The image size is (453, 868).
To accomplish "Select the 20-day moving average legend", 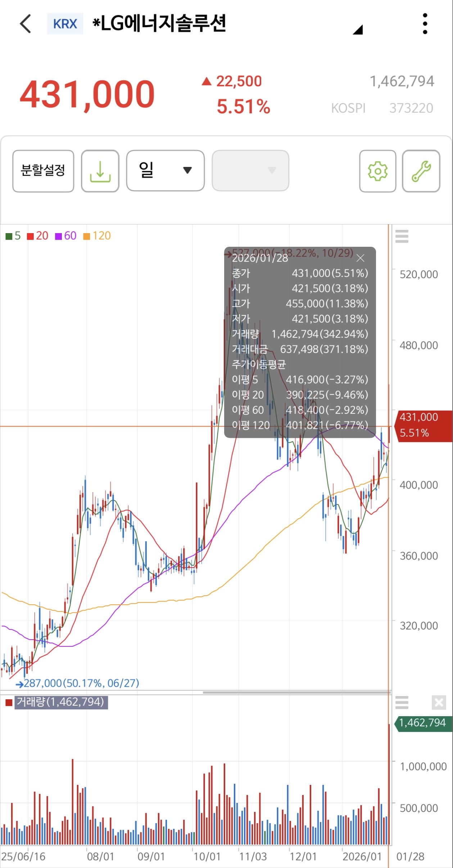I will pos(38,236).
